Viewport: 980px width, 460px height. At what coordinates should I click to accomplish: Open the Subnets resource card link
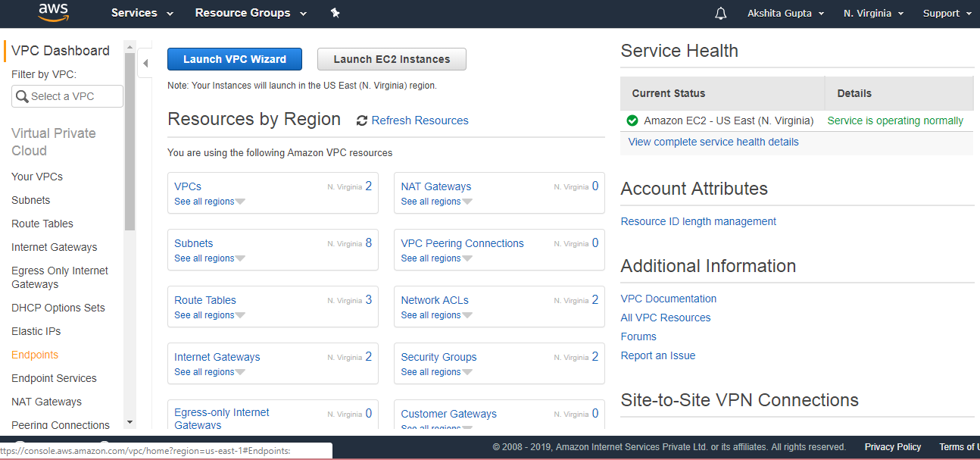coord(194,243)
